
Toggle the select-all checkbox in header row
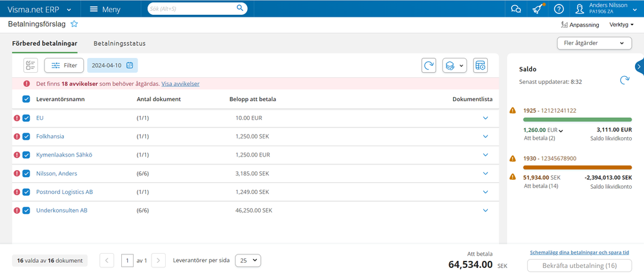pos(26,99)
